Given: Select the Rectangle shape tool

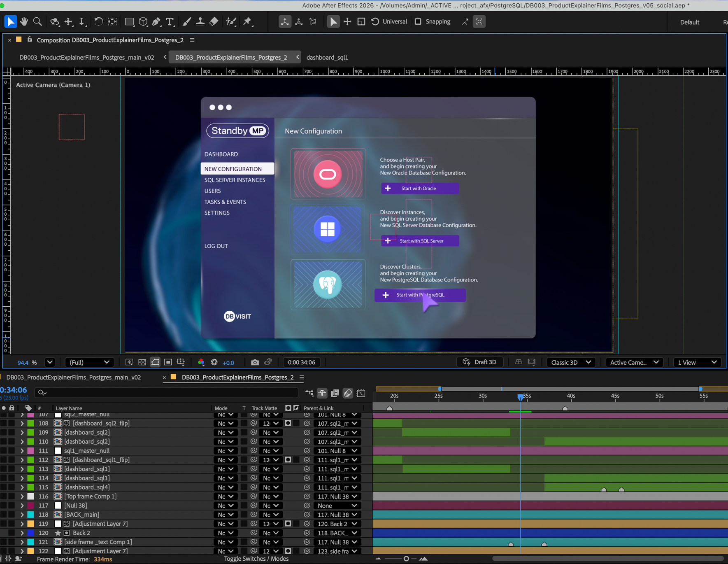Looking at the screenshot, I should (x=129, y=21).
